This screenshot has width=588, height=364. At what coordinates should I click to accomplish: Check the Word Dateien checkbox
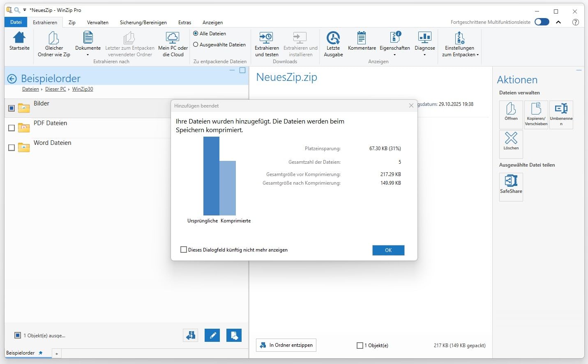tap(12, 148)
